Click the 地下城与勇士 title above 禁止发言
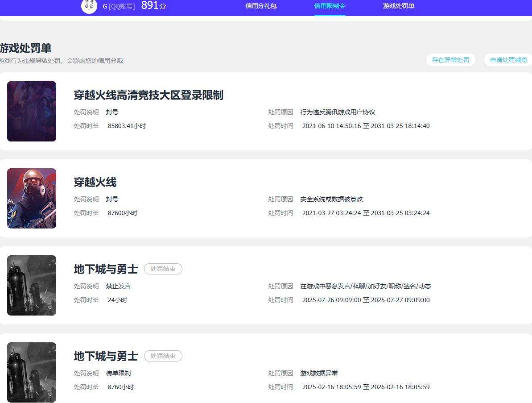This screenshot has width=532, height=403. tap(106, 269)
